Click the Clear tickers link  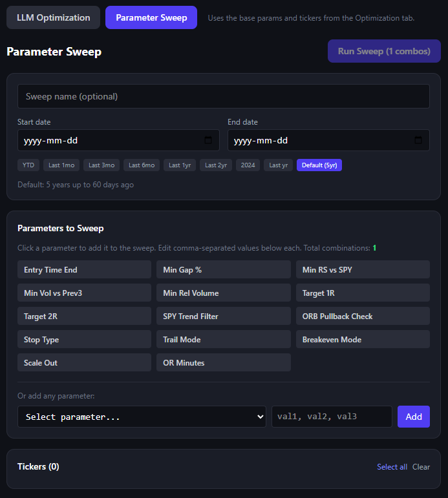(421, 466)
